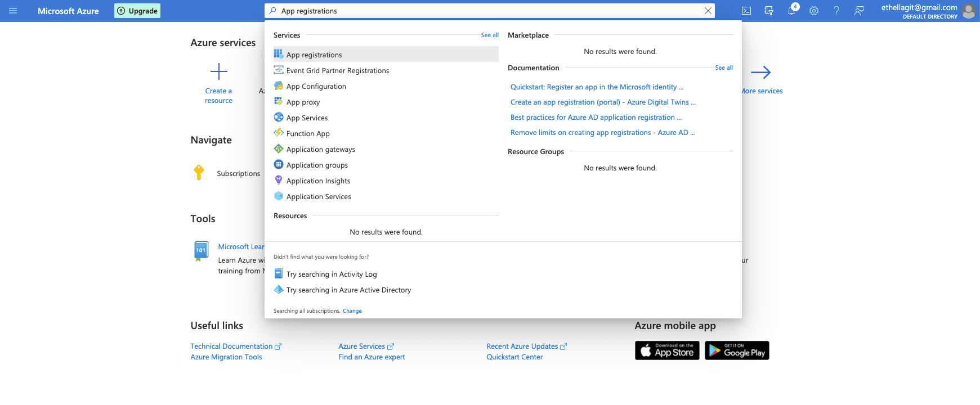Select Function App result

[x=386, y=133]
